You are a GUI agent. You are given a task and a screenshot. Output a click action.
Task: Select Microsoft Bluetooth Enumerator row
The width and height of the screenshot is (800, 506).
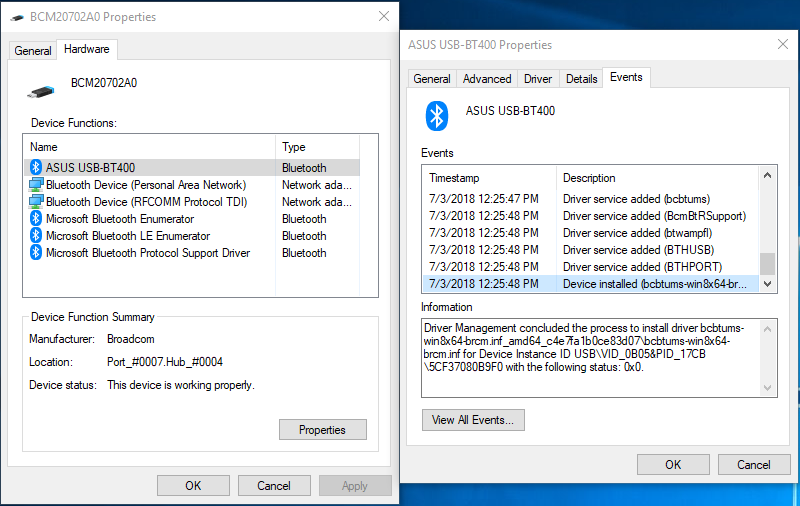[192, 219]
